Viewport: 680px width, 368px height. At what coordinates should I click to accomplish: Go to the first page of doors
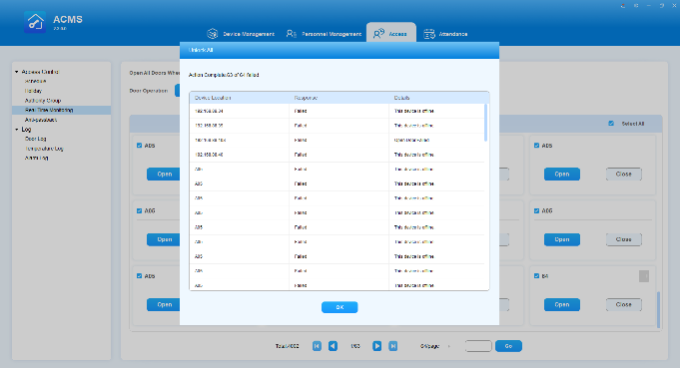tap(317, 346)
